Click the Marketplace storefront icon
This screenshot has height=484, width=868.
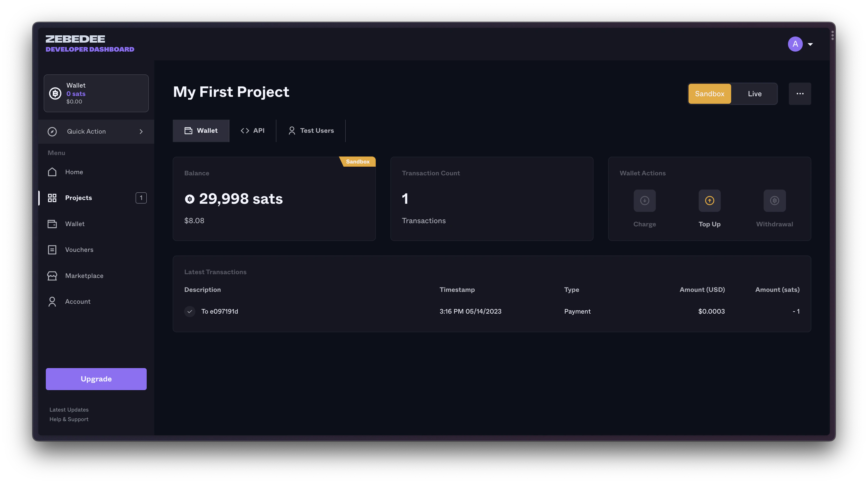52,276
